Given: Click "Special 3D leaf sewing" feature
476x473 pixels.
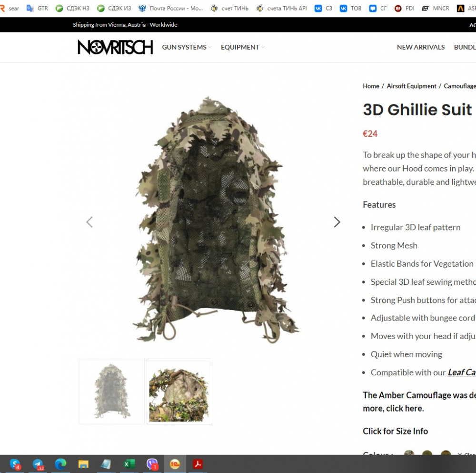Looking at the screenshot, I should click(423, 282).
